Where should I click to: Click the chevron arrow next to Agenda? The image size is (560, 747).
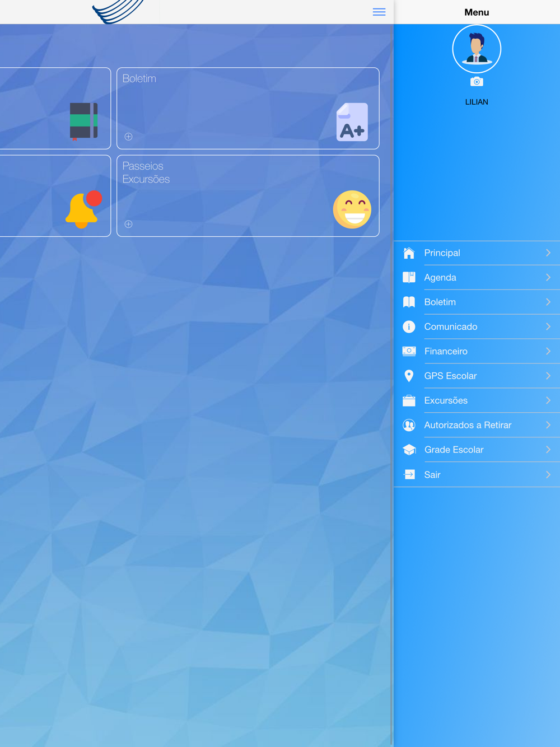pos(548,277)
